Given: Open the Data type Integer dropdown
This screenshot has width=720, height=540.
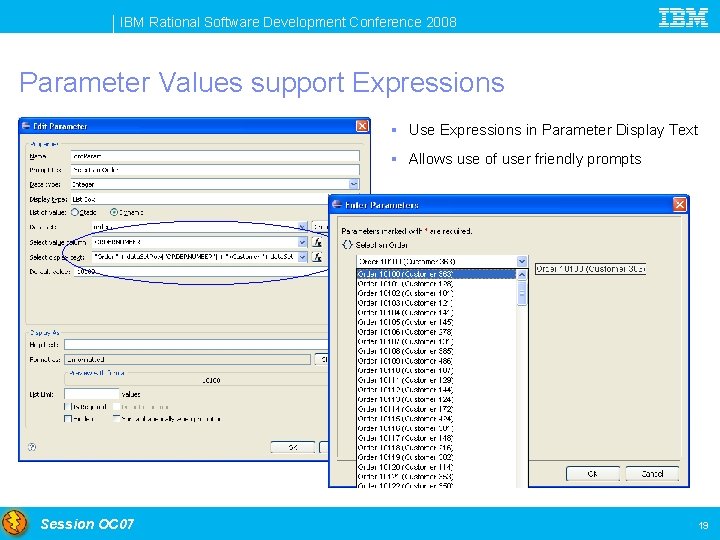Looking at the screenshot, I should click(354, 184).
